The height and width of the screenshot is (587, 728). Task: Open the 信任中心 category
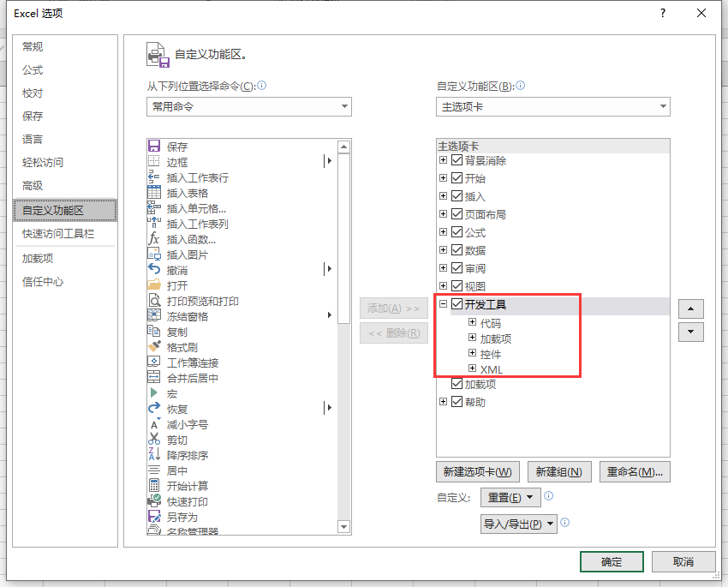[x=43, y=282]
